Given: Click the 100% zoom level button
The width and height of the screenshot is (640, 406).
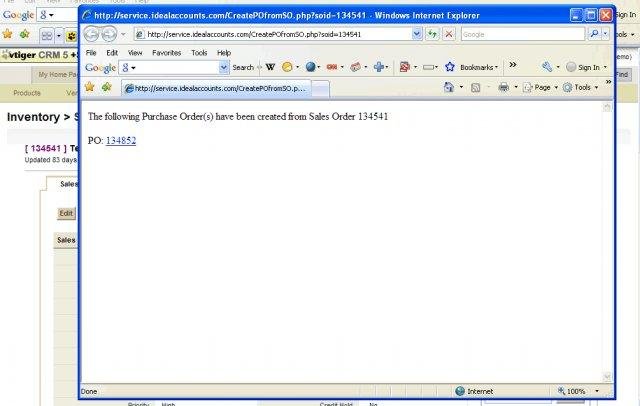Looking at the screenshot, I should coord(572,391).
